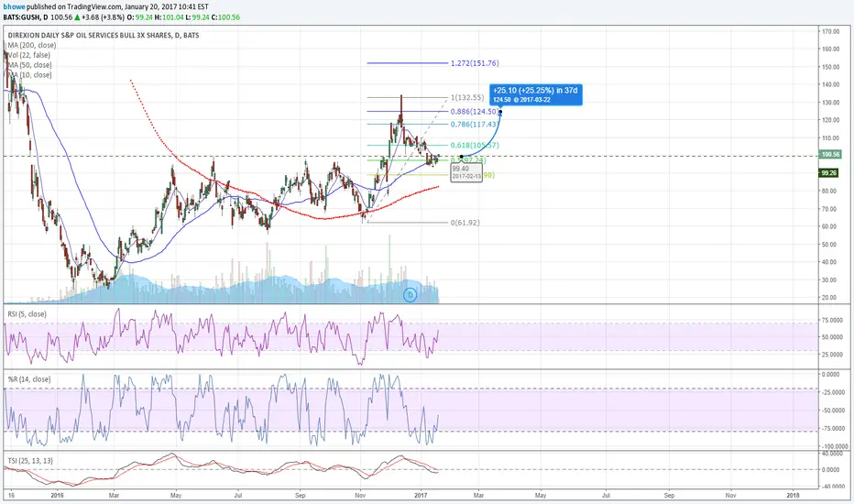Select the 'BATS:GUSH, D' symbol text in the header
The image size is (854, 504).
[25, 17]
